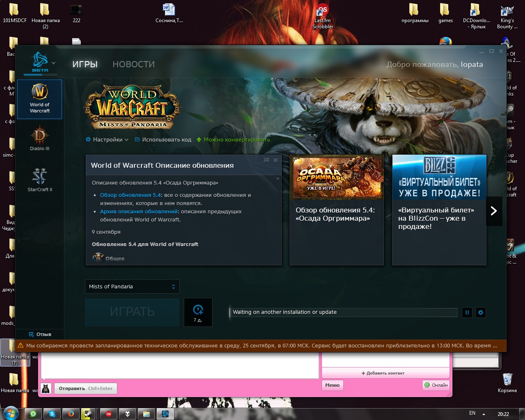This screenshot has height=420, width=525.
Task: Show hidden system tray icons
Action: pos(484,414)
